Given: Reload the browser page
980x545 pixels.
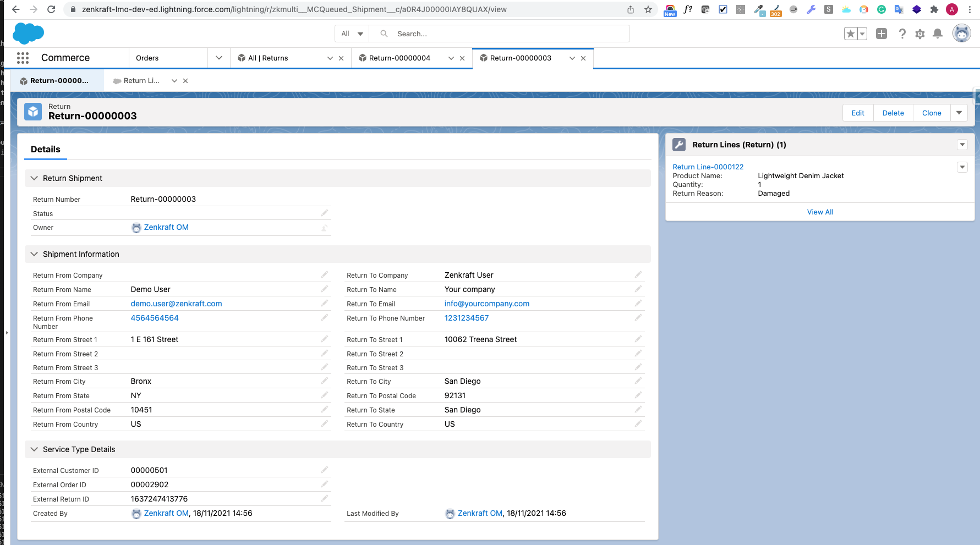Looking at the screenshot, I should [x=51, y=9].
